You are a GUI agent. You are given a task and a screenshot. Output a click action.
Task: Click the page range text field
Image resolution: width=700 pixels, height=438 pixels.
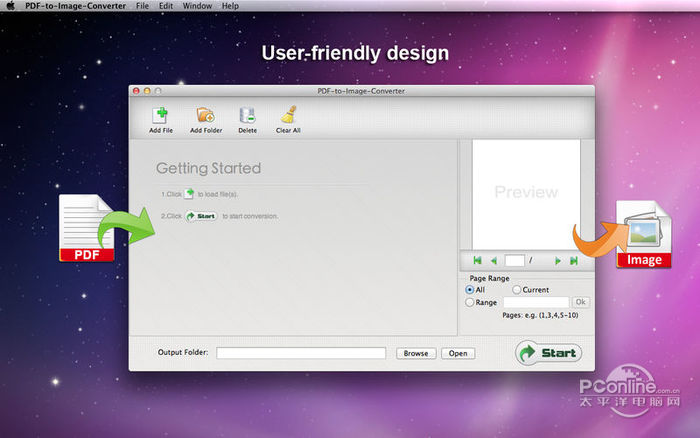536,302
